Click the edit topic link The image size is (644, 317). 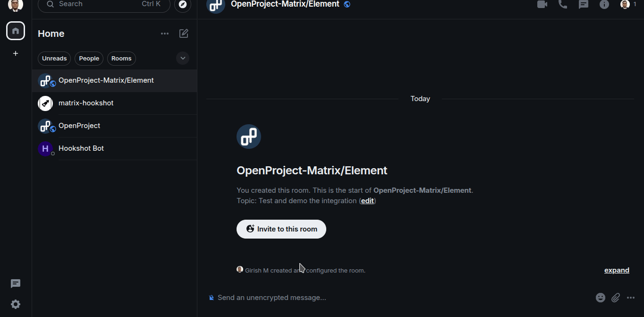point(367,201)
